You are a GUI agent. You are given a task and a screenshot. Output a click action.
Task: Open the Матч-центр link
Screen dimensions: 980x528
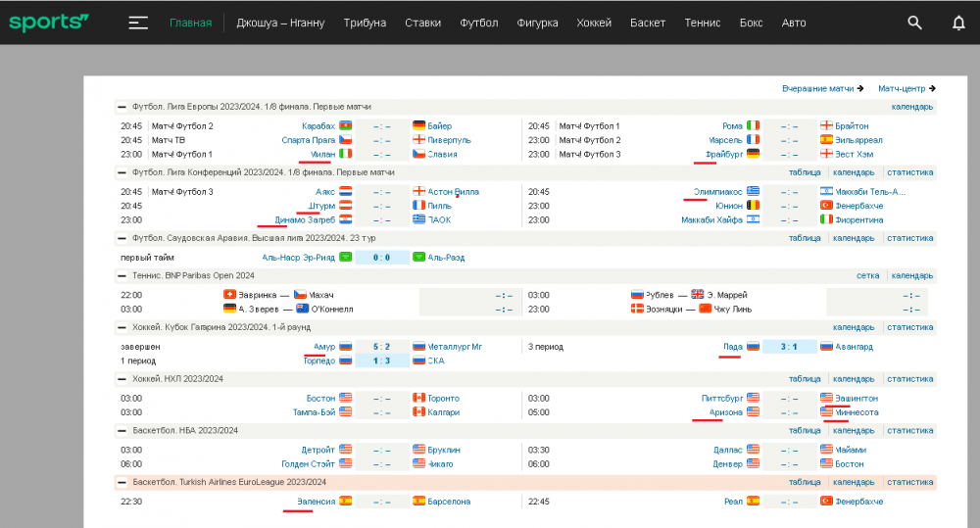pyautogui.click(x=906, y=88)
